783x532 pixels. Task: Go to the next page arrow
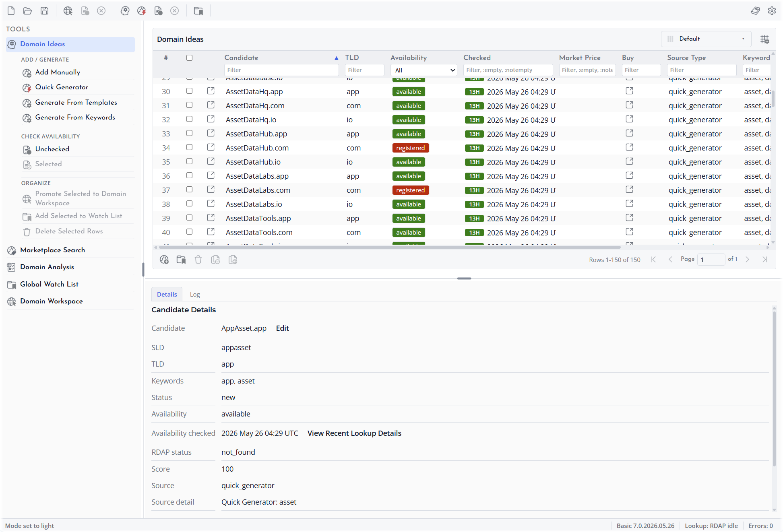tap(747, 260)
